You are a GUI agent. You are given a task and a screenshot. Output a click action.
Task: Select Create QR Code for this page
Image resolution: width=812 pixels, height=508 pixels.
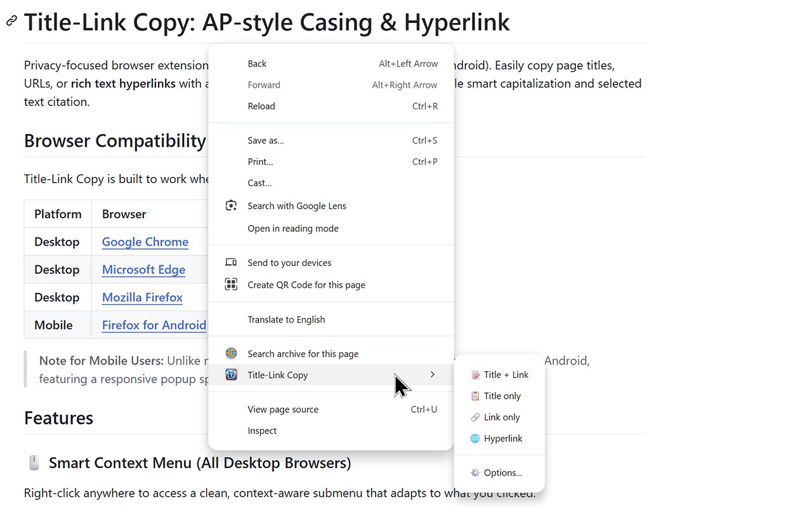point(331,284)
